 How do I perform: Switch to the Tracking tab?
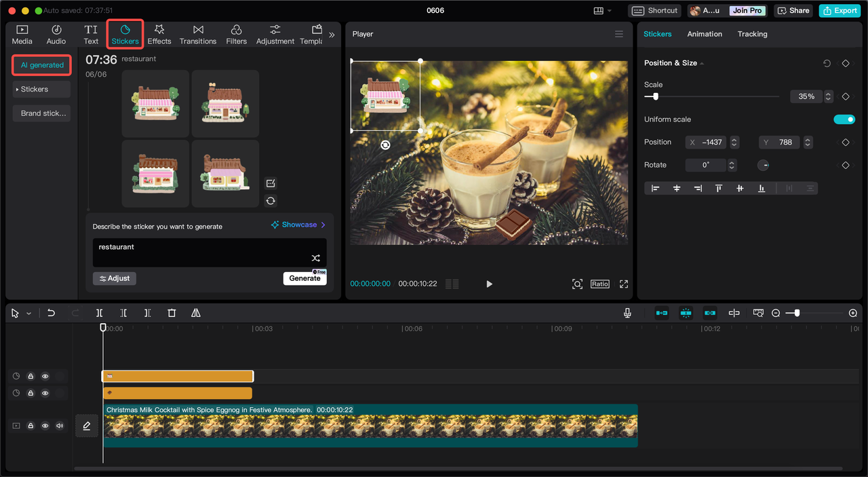(x=752, y=34)
